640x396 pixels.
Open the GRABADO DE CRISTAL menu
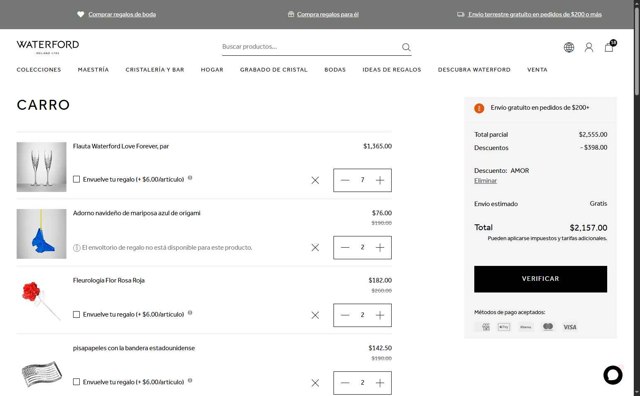click(x=273, y=70)
